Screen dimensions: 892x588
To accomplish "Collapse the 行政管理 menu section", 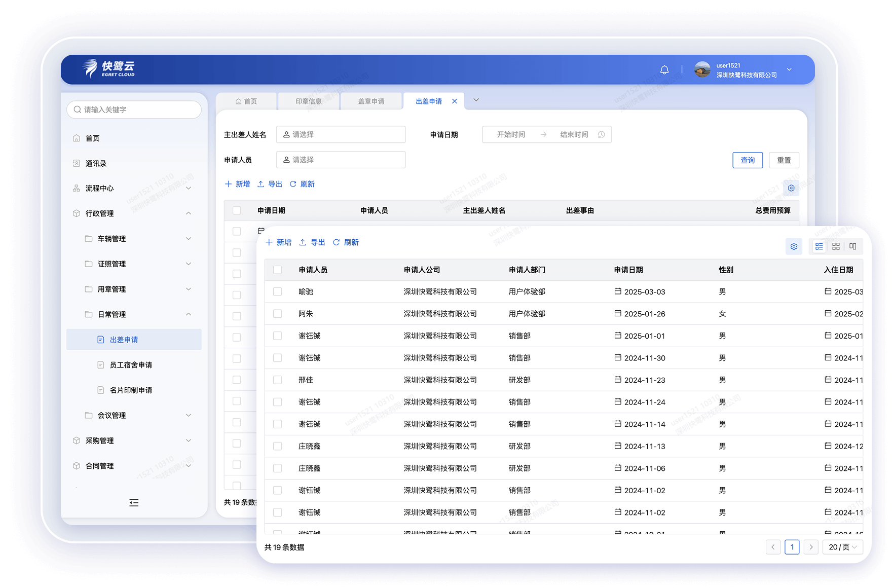I will (x=188, y=213).
